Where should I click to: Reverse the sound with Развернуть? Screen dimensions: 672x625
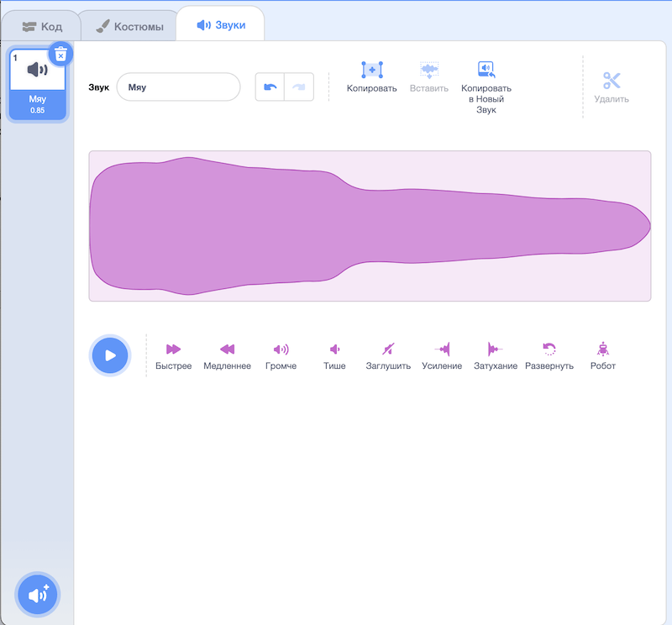[x=549, y=349]
